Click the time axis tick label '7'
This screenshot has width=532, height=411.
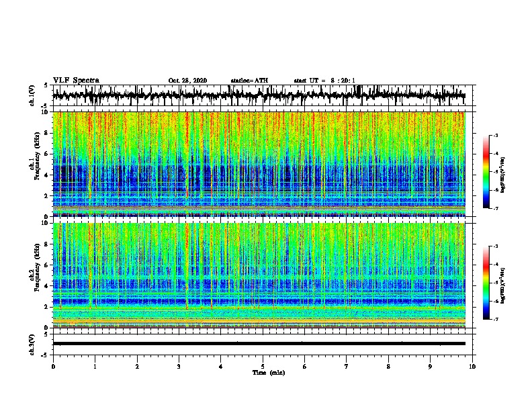pos(347,367)
